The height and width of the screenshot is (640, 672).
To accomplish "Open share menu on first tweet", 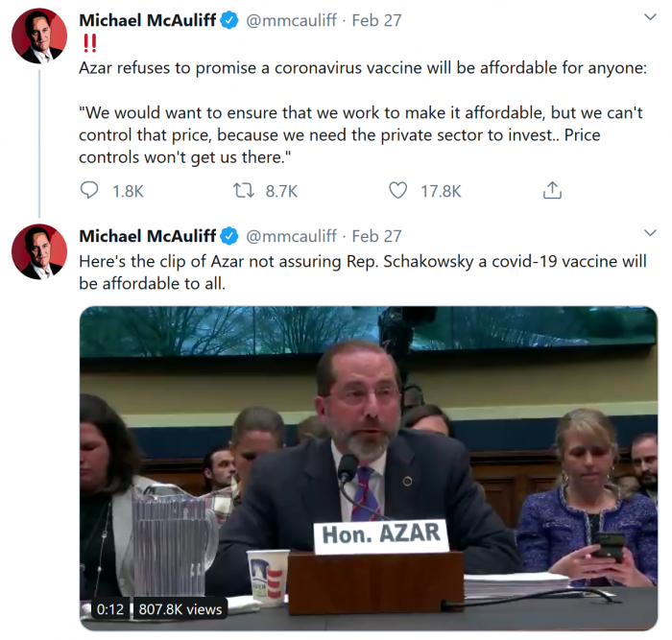I will (552, 190).
